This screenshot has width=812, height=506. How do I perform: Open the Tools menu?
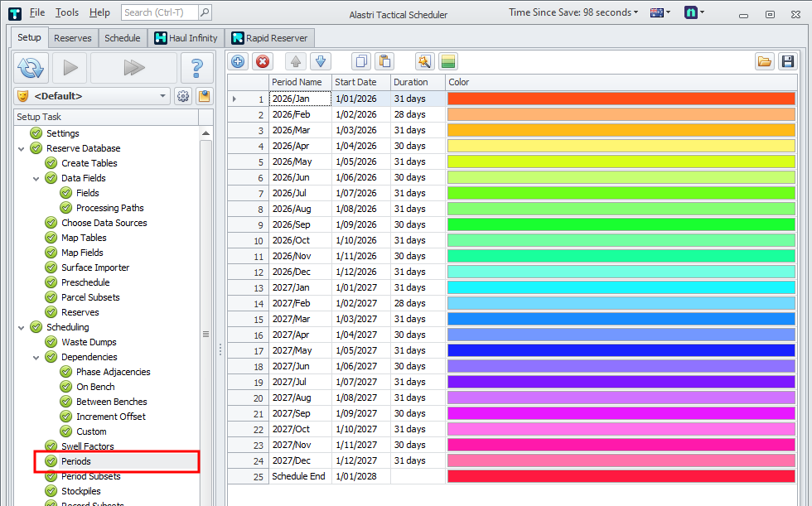click(67, 12)
